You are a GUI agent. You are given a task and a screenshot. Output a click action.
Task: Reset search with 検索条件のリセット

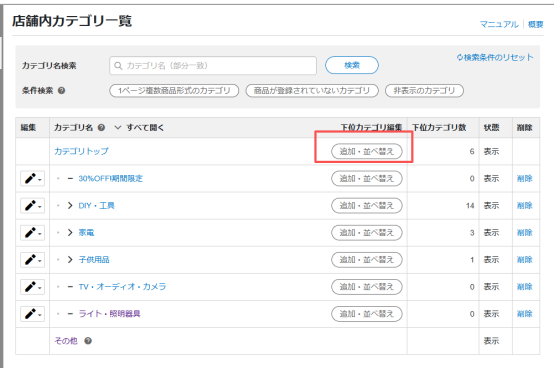[x=495, y=57]
